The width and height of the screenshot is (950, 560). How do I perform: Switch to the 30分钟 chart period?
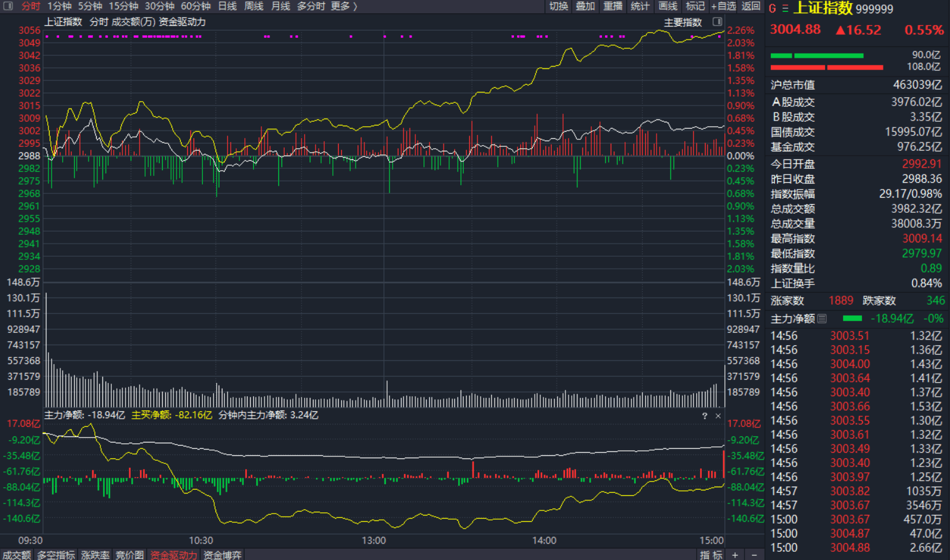tap(160, 6)
